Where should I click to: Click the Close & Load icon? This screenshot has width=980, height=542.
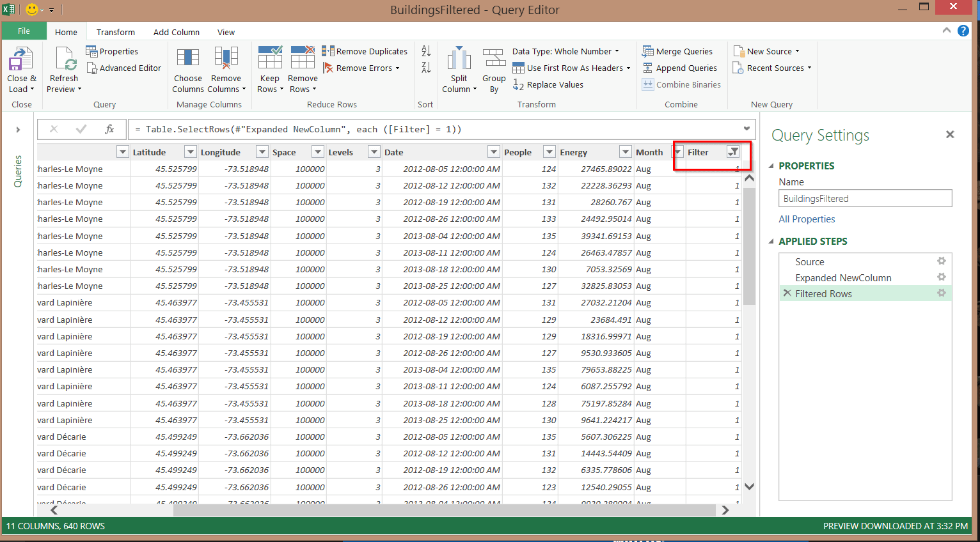pyautogui.click(x=20, y=59)
